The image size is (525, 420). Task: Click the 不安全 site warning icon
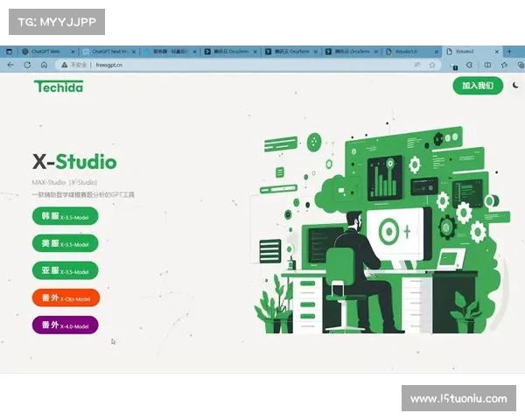tap(64, 65)
